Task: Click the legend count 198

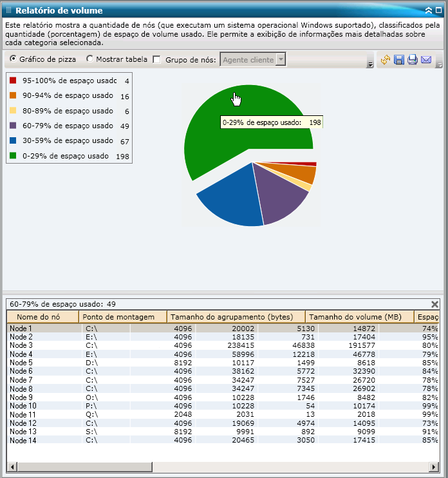Action: pyautogui.click(x=122, y=157)
